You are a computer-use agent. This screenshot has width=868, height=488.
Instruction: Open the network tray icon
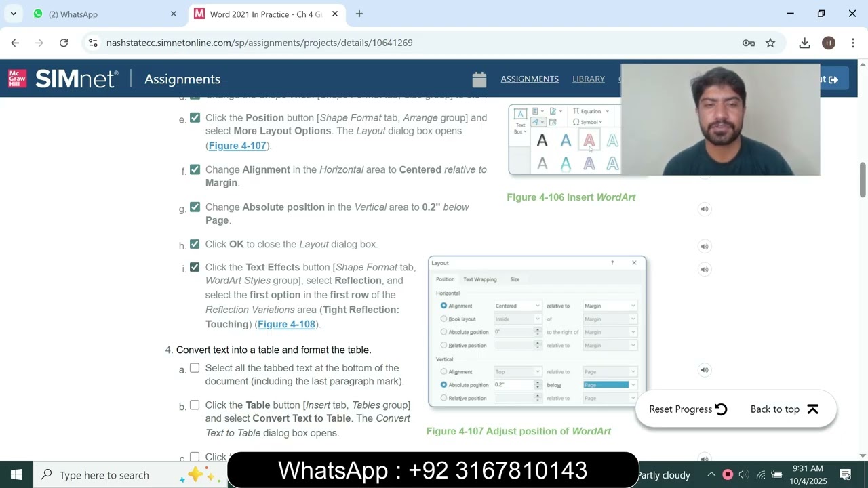760,475
